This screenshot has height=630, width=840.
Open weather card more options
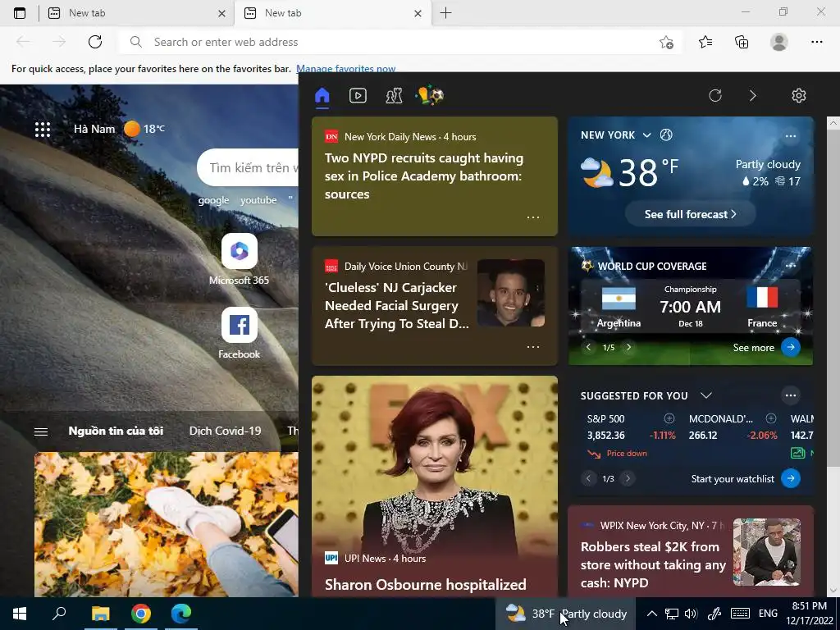(790, 136)
